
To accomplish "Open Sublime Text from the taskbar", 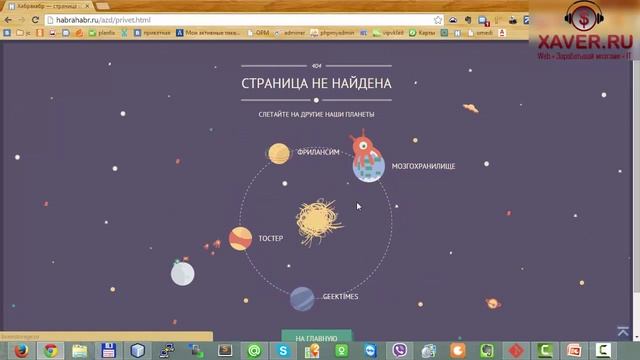I will point(225,351).
